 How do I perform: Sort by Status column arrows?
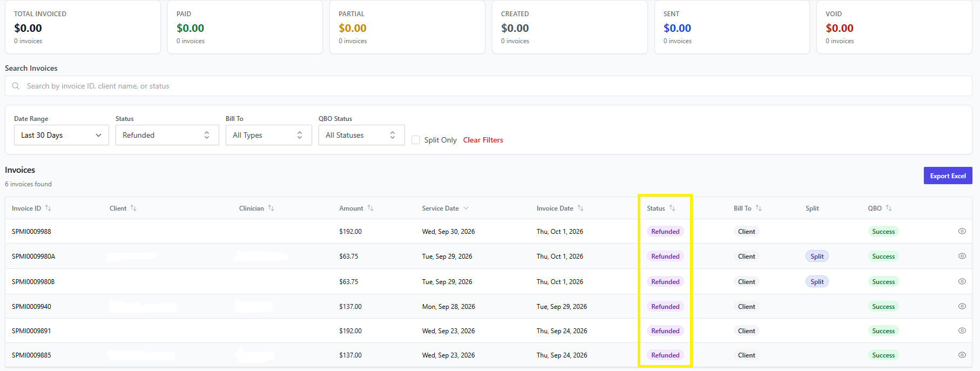(672, 208)
